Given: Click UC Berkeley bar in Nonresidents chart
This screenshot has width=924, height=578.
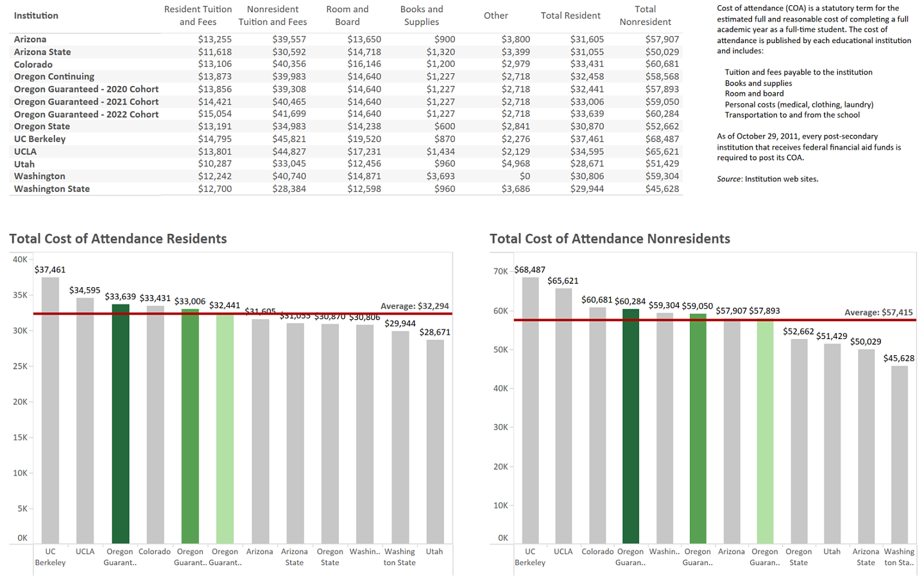Looking at the screenshot, I should coord(530,410).
